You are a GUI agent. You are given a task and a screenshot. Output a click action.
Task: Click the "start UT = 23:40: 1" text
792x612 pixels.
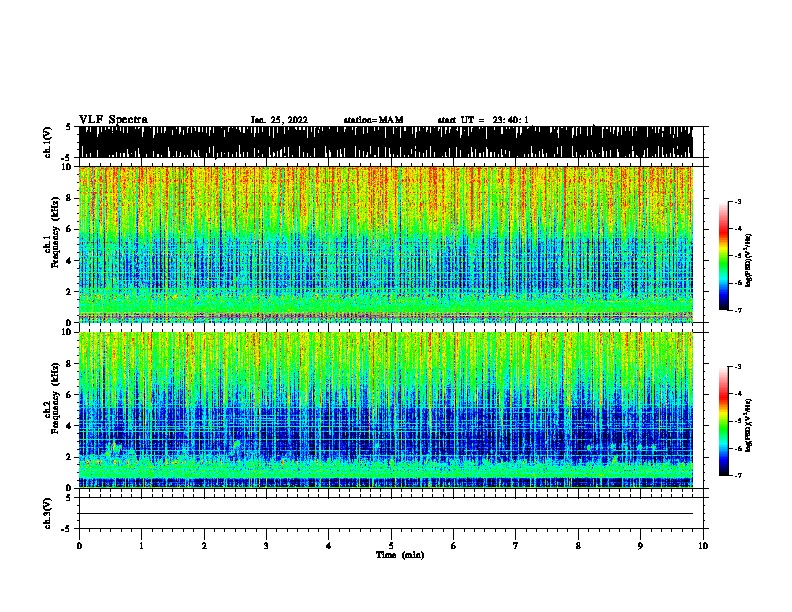click(x=483, y=120)
